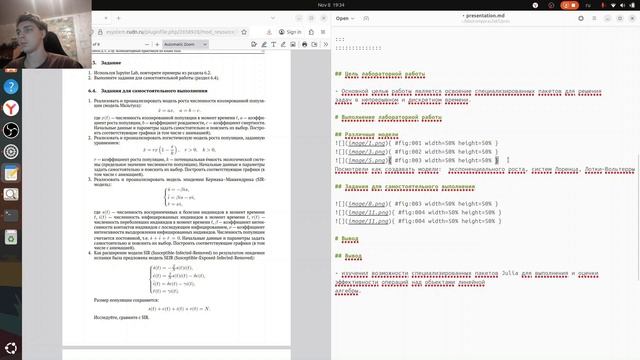Screen dimensions: 640x360
Task: Create new document tab in Text Editor
Action: [x=366, y=18]
